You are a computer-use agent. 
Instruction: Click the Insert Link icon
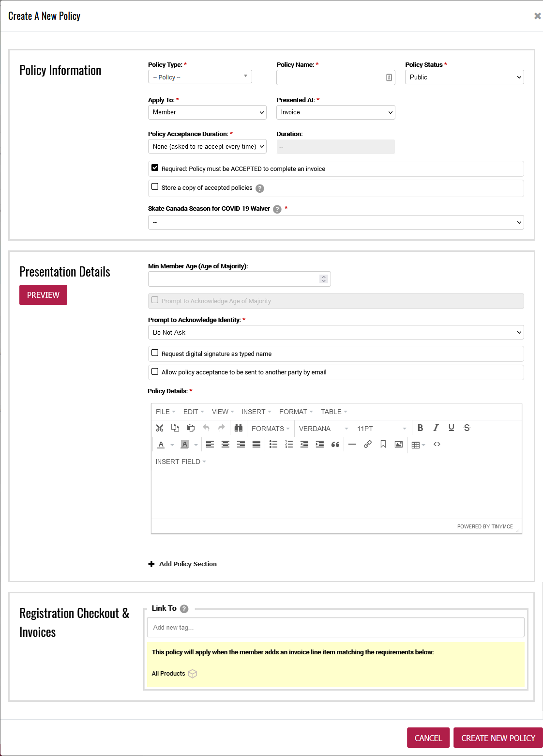[x=367, y=444]
